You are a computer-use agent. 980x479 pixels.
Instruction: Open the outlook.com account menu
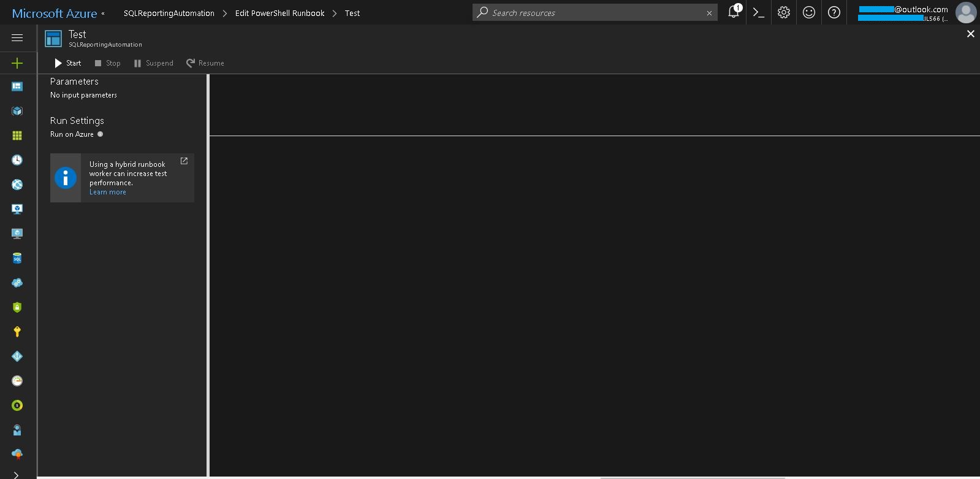[903, 13]
